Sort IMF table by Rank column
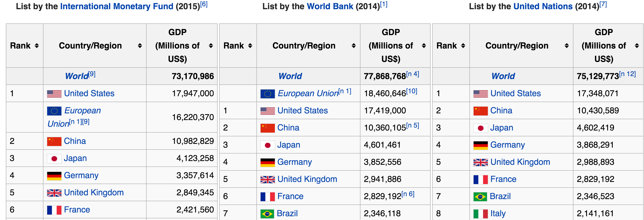644x220 pixels. point(37,46)
